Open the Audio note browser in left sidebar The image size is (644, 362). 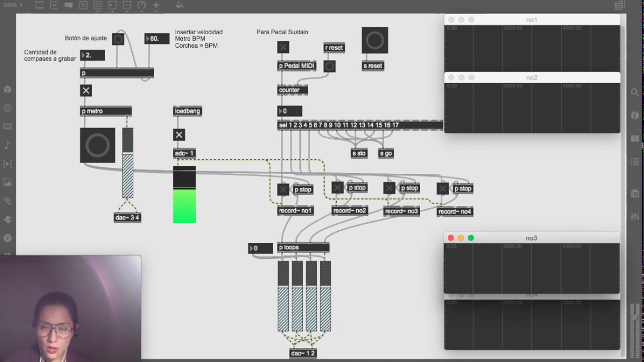8,145
